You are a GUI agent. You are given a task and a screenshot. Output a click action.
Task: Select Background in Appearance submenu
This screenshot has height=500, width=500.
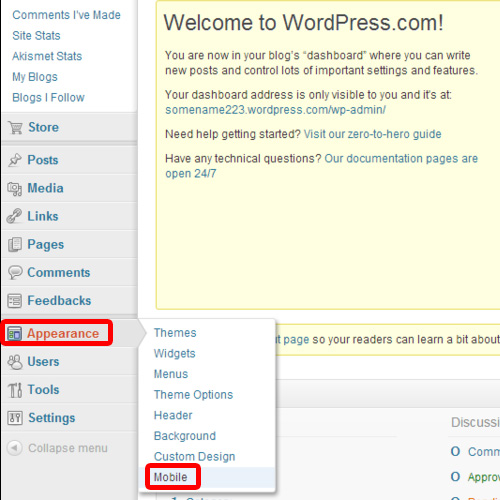coord(185,436)
